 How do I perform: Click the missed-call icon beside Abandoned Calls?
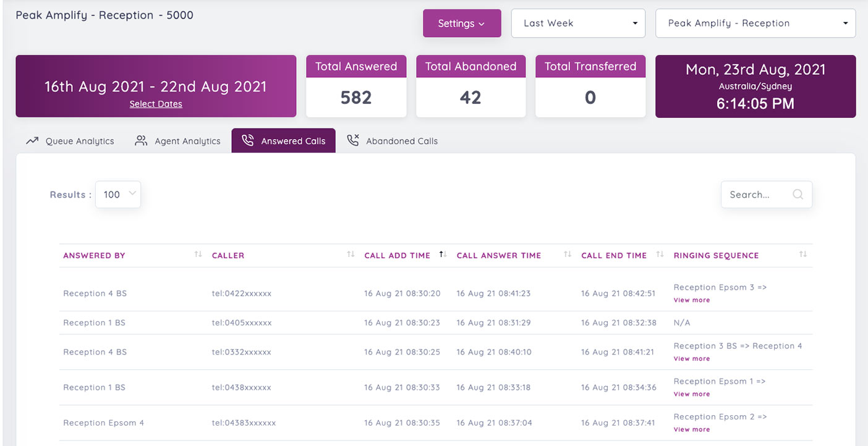click(353, 140)
